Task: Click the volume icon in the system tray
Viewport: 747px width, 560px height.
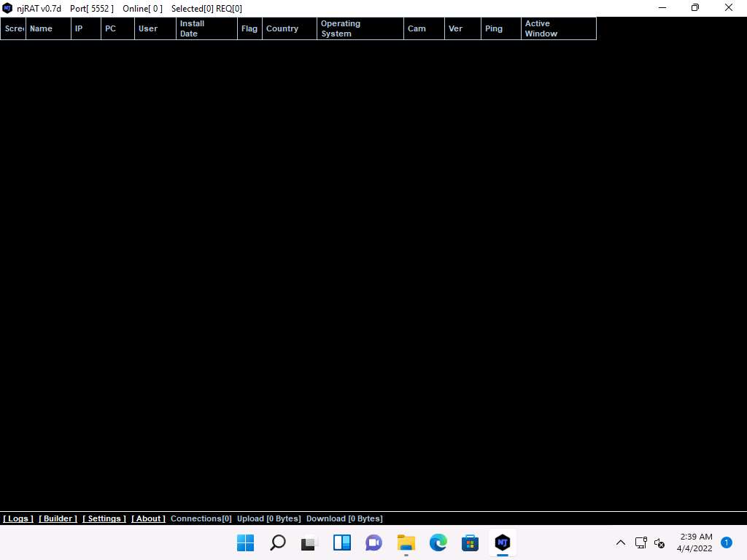Action: coord(659,542)
